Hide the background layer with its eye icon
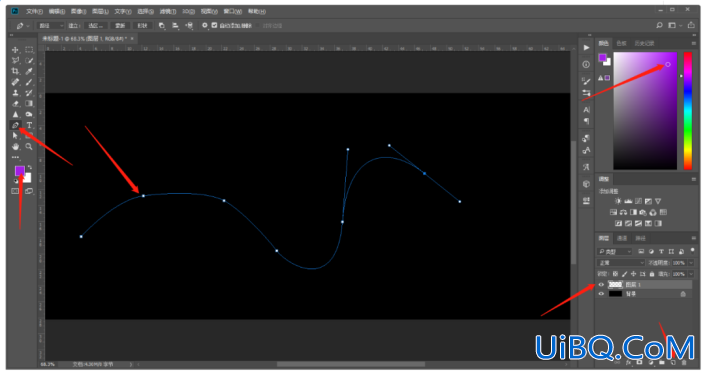This screenshot has height=372, width=705. 601,294
